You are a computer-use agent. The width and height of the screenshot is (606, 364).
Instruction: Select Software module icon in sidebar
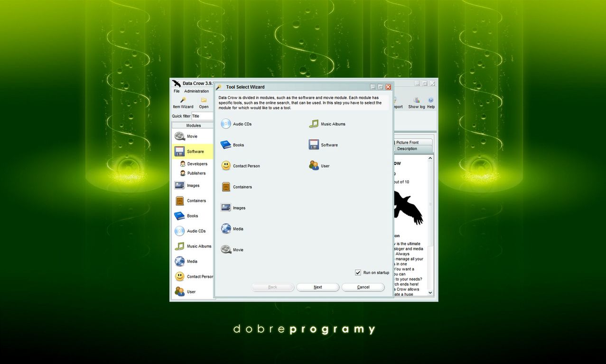coord(179,152)
